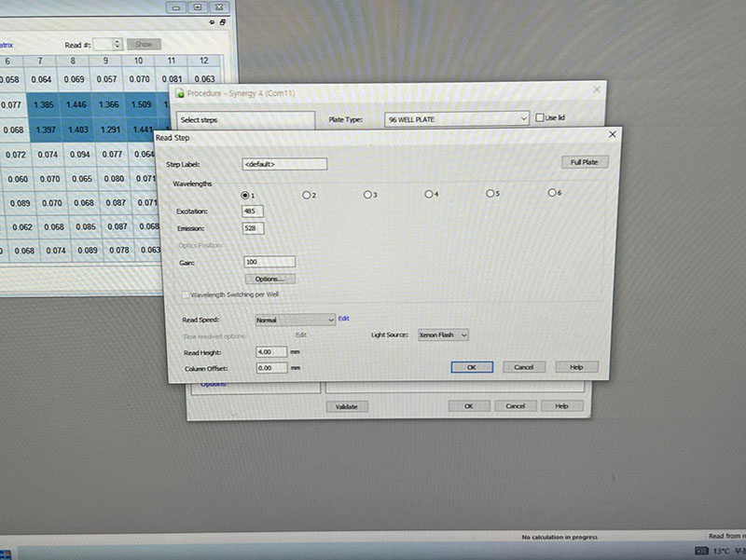The image size is (746, 560).
Task: Close the Read Step dialog with X
Action: pyautogui.click(x=612, y=135)
